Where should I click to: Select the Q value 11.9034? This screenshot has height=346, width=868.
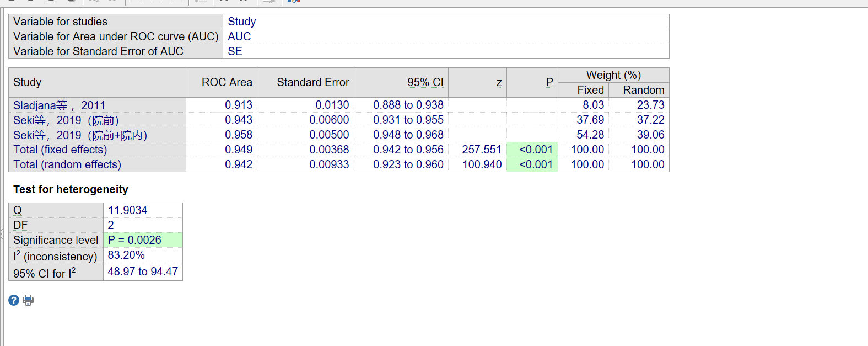(127, 210)
